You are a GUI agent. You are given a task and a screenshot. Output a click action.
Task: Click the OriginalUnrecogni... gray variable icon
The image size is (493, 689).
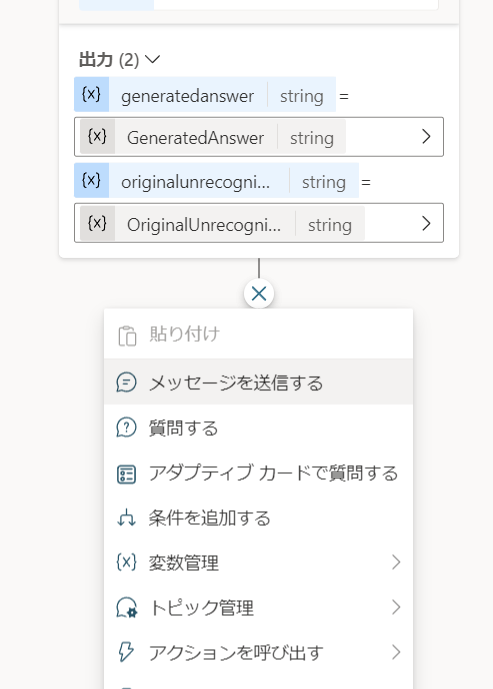click(x=97, y=223)
